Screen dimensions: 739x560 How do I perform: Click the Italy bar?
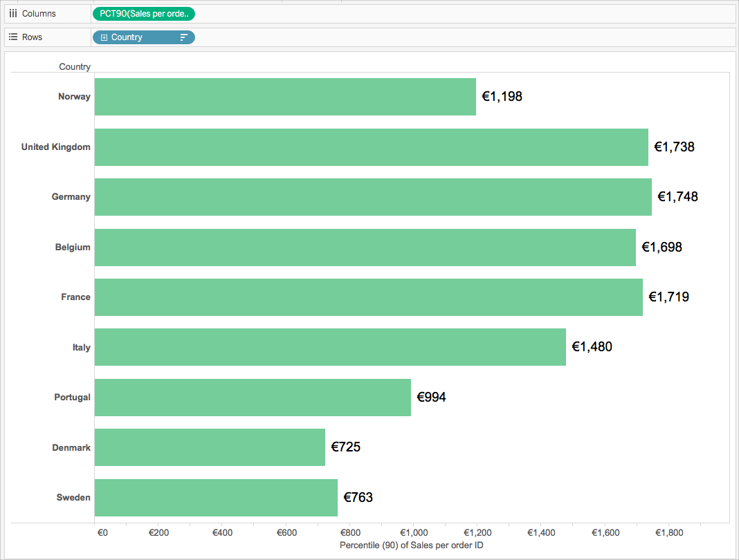[330, 347]
